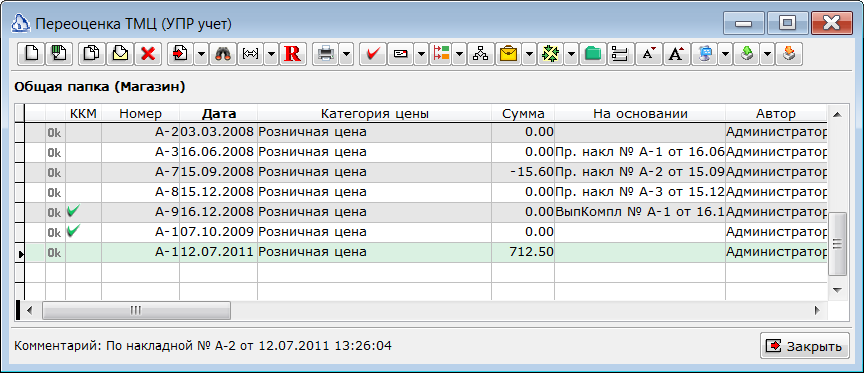Click the horizontal scrollbar right arrow
The image size is (864, 373).
(x=818, y=310)
